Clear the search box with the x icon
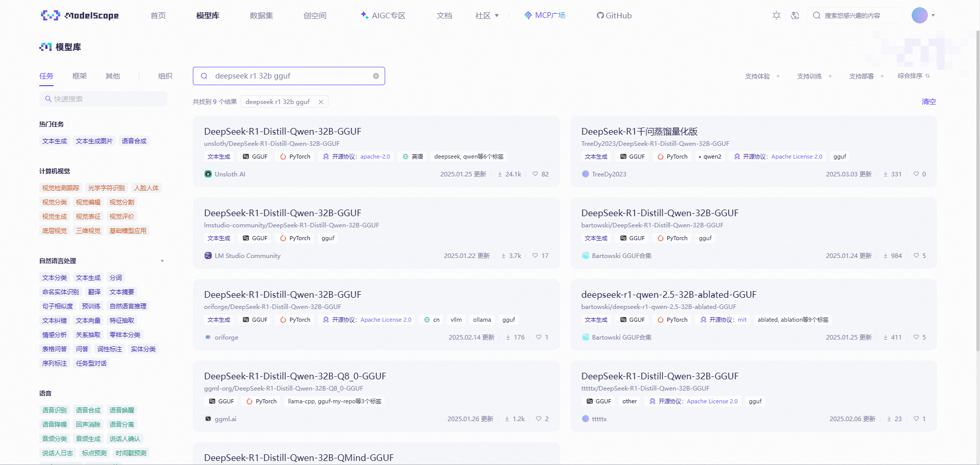The height and width of the screenshot is (465, 980). 376,76
